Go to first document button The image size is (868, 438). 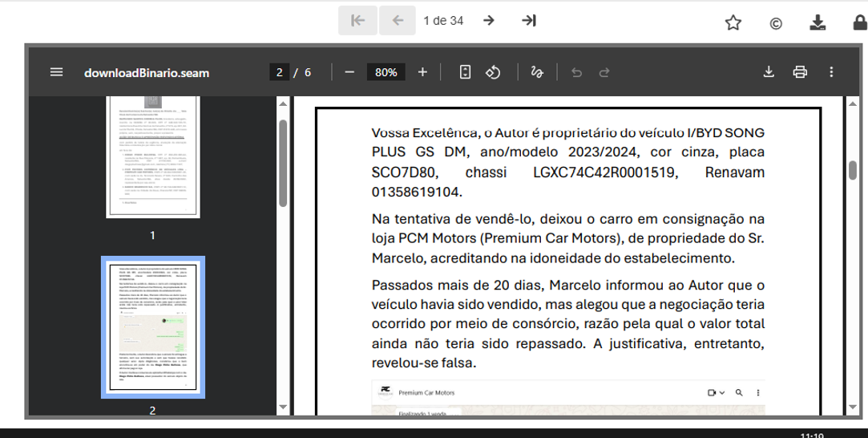357,21
